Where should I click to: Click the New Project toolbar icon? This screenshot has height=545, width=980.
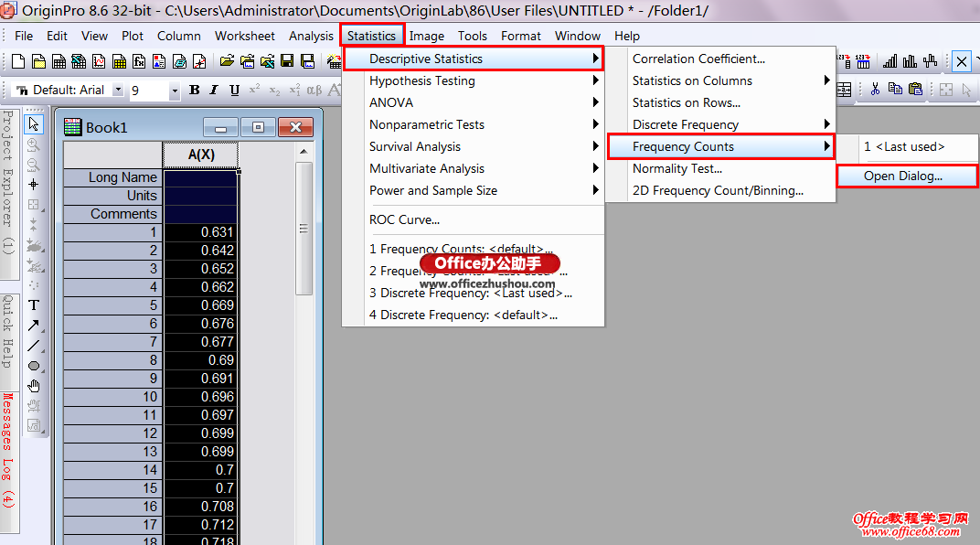[18, 61]
